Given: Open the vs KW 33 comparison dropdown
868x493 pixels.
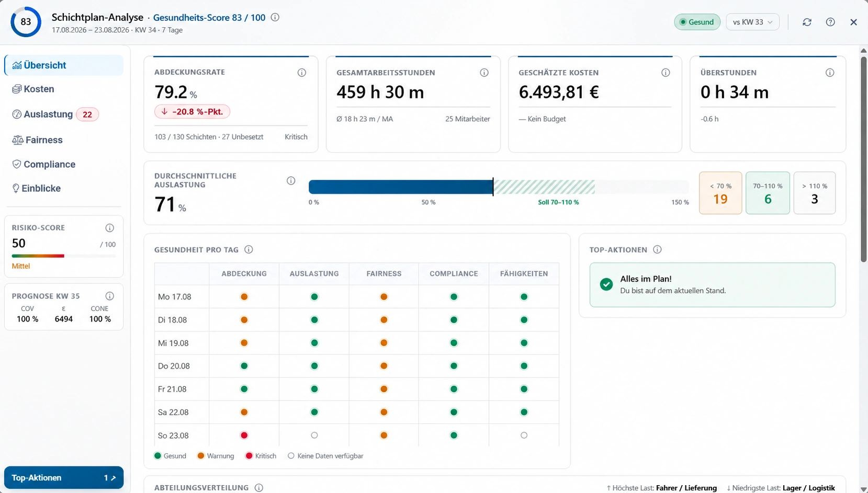Looking at the screenshot, I should (x=752, y=22).
